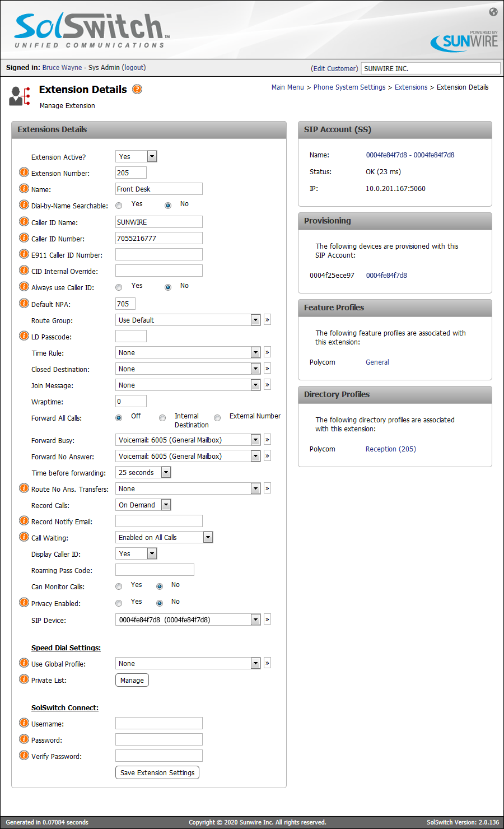Show info for Caller ID Number
Image resolution: width=504 pixels, height=829 pixels.
[x=24, y=238]
